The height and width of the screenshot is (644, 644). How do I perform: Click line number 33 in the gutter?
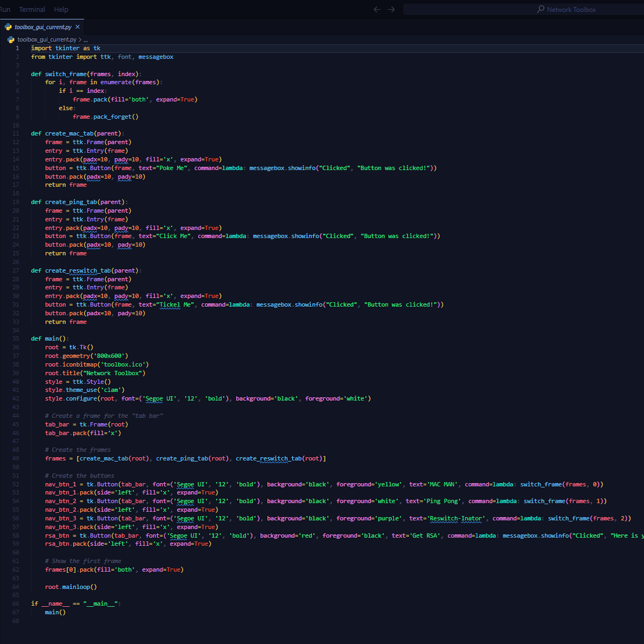pyautogui.click(x=16, y=322)
